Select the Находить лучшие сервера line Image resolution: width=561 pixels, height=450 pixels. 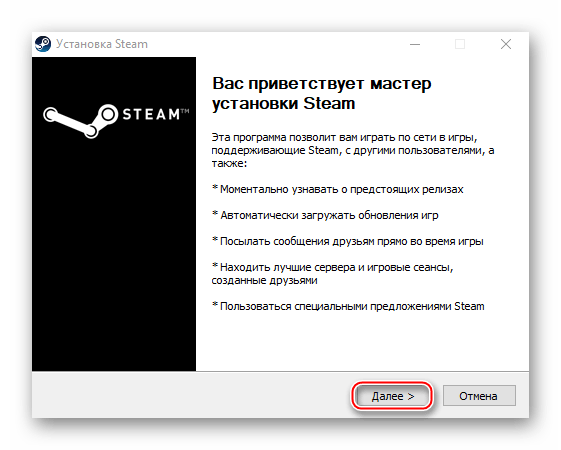[332, 274]
